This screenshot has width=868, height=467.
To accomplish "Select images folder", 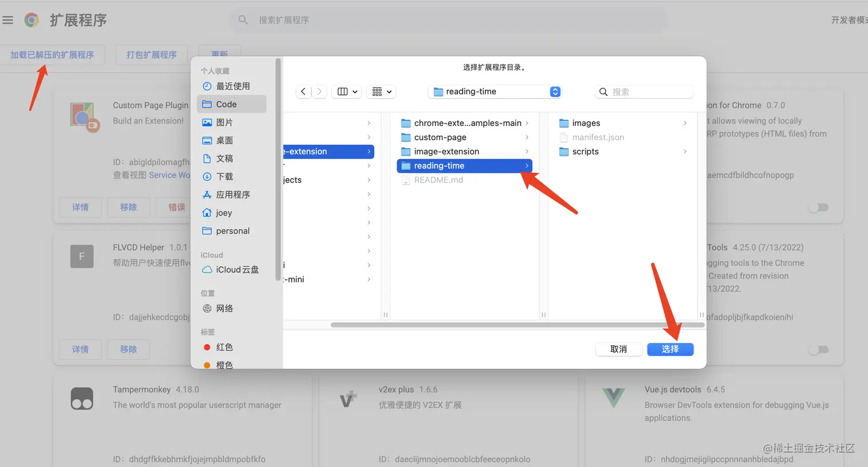I will point(623,123).
